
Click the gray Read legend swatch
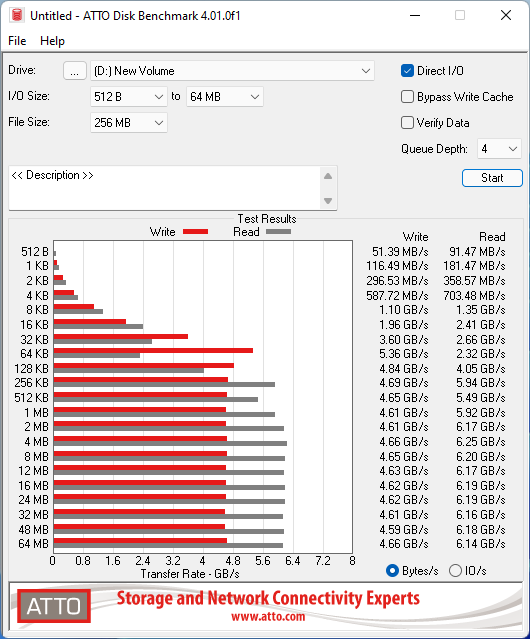278,231
